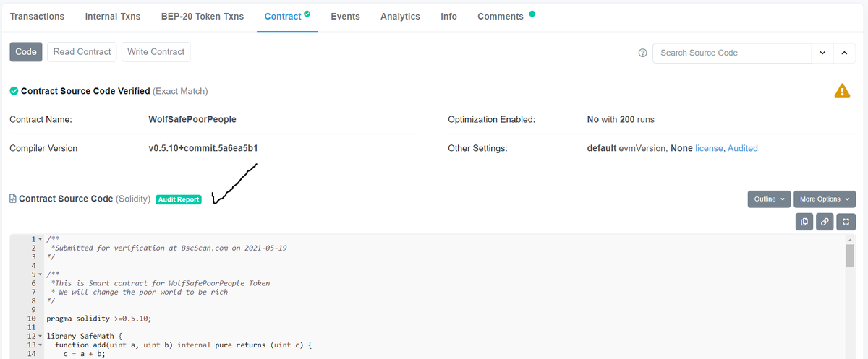Click the verified green check beside Contract Source Code Verified

(14, 91)
